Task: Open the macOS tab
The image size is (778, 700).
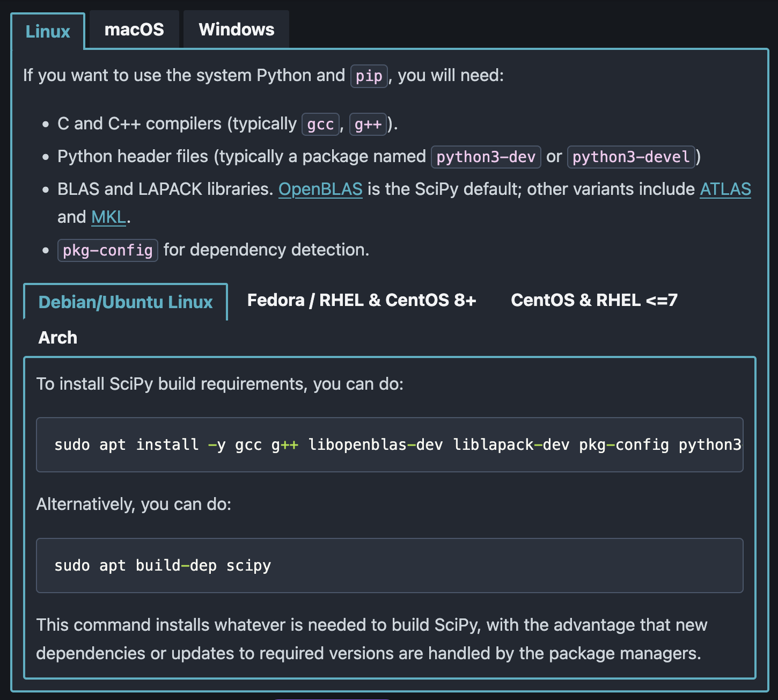Action: [134, 30]
